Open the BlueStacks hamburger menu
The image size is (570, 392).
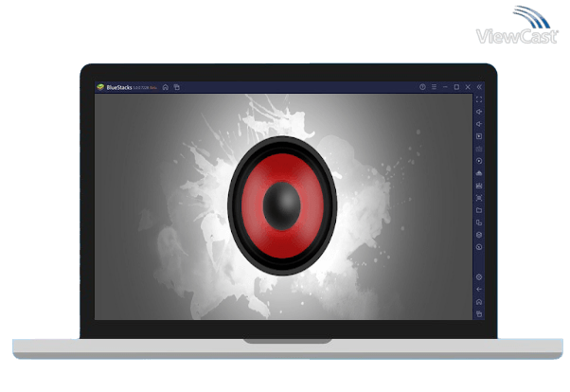coord(434,87)
